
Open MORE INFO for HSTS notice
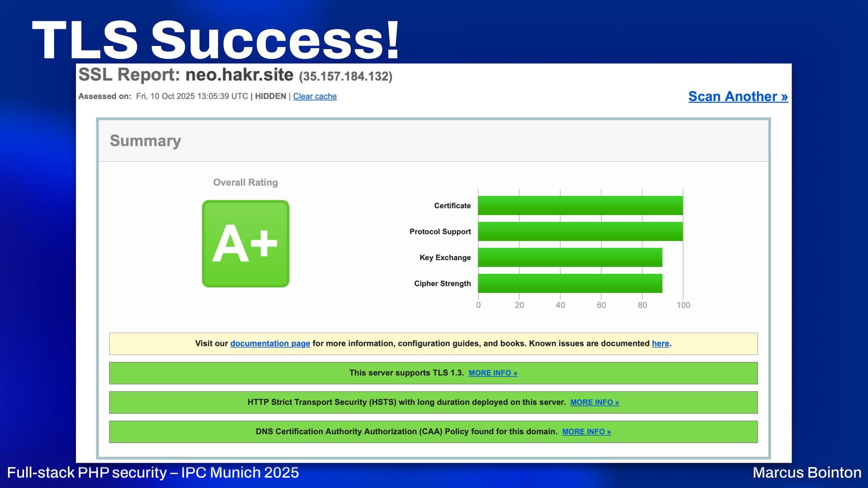click(594, 402)
